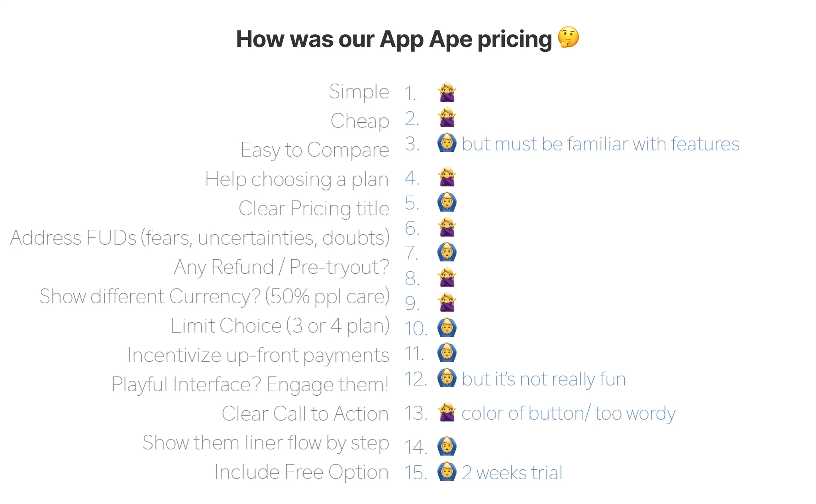
Task: Click 'but must be familiar with features' note
Action: coord(600,144)
